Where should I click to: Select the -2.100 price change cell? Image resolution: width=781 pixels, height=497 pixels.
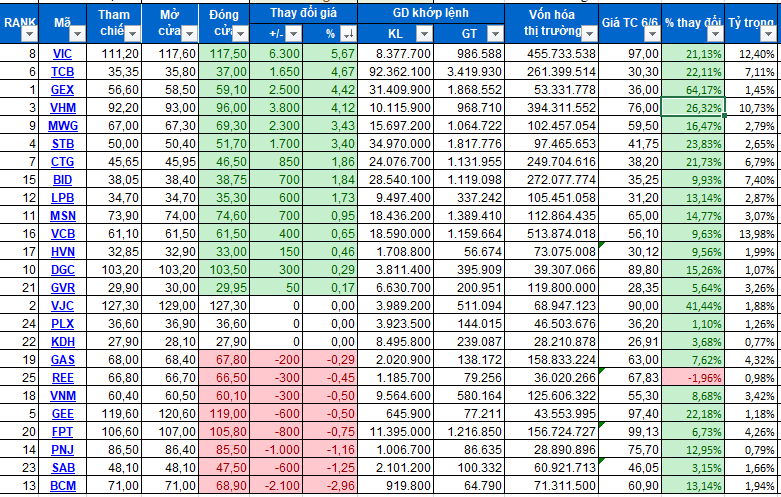(276, 486)
